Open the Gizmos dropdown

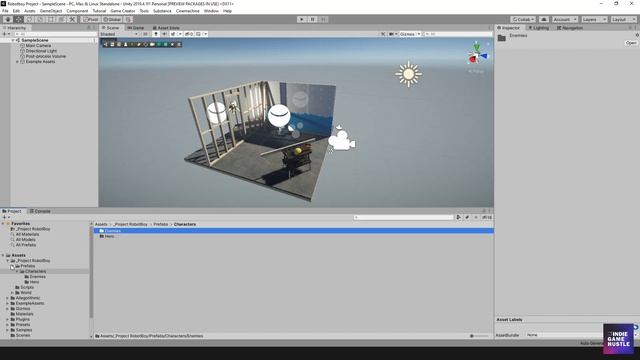pyautogui.click(x=410, y=34)
